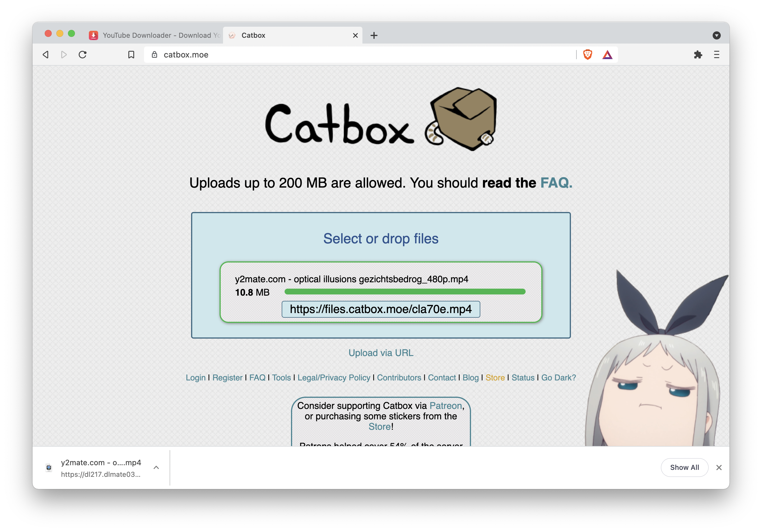This screenshot has width=762, height=532.
Task: Click the files.catbox.moe/cla70e.mp4 link box
Action: coord(381,309)
